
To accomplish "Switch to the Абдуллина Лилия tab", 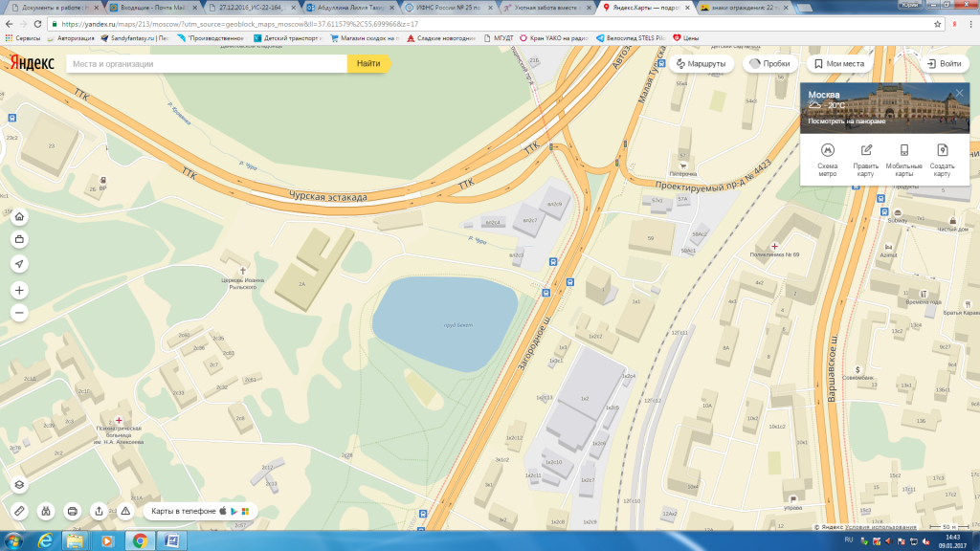I will pyautogui.click(x=350, y=8).
